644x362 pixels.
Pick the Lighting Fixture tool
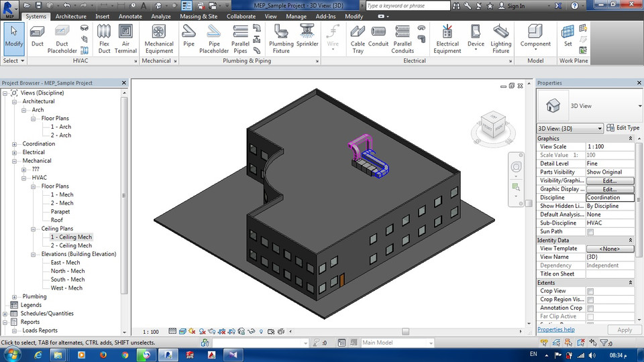[x=500, y=38]
